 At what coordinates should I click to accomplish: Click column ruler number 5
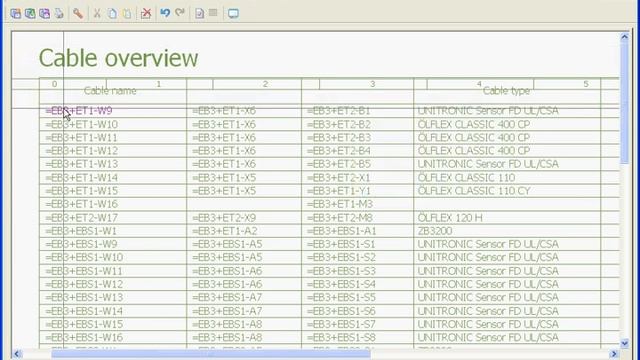pyautogui.click(x=586, y=84)
